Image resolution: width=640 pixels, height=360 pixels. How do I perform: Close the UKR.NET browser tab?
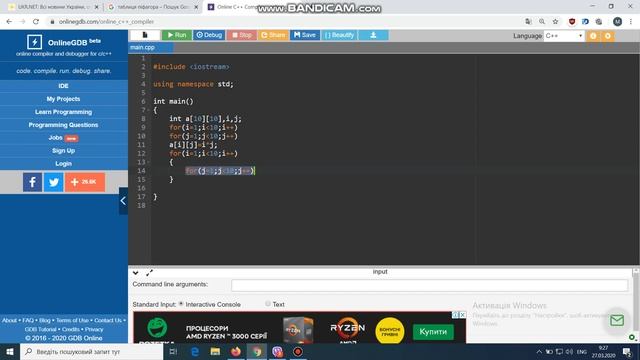(96, 7)
